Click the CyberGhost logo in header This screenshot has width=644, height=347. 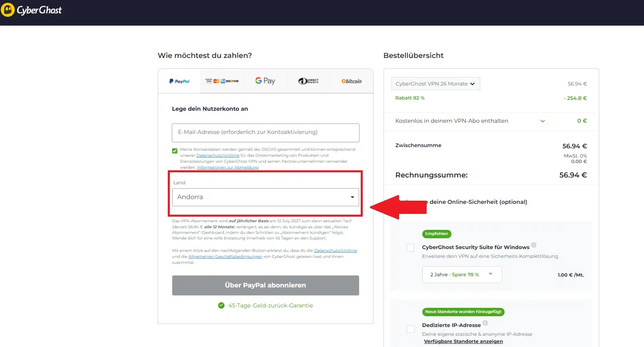31,10
